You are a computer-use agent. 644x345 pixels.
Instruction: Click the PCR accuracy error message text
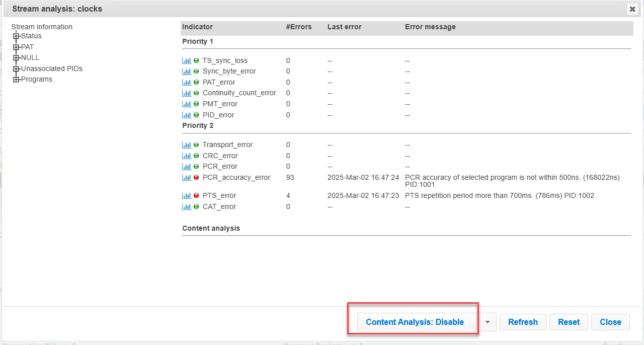512,181
